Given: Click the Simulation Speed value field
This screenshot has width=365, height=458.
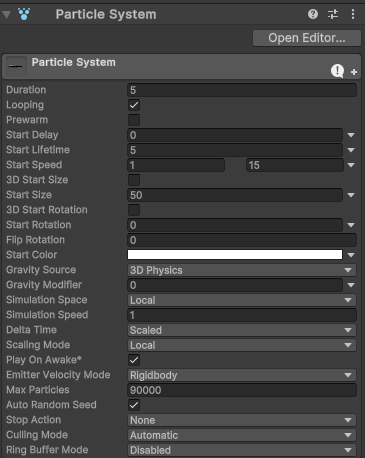Looking at the screenshot, I should point(242,315).
